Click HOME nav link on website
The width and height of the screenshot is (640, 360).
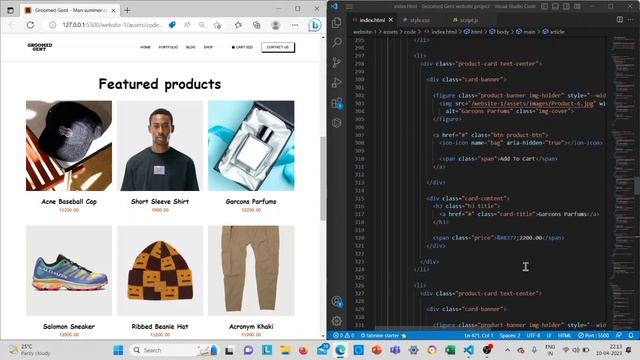point(145,47)
